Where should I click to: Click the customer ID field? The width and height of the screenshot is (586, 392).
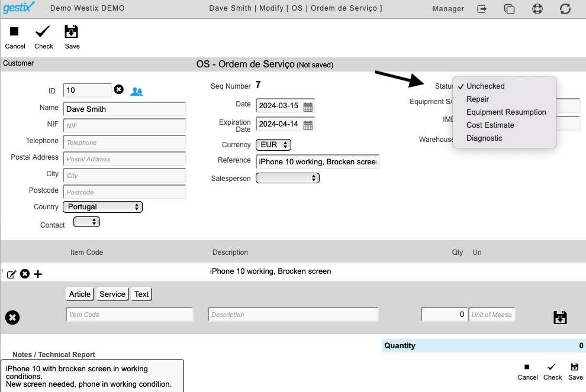pos(88,90)
